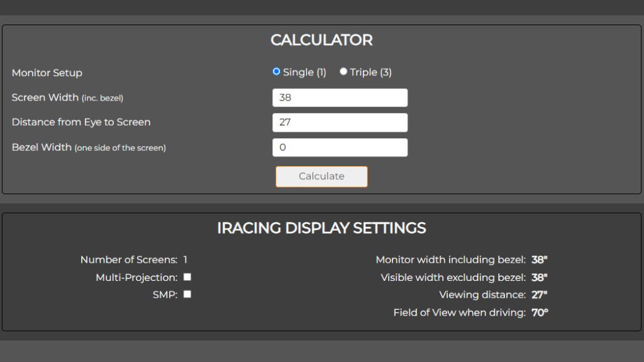Click the CALCULATOR section heading
644x362 pixels.
click(x=321, y=40)
